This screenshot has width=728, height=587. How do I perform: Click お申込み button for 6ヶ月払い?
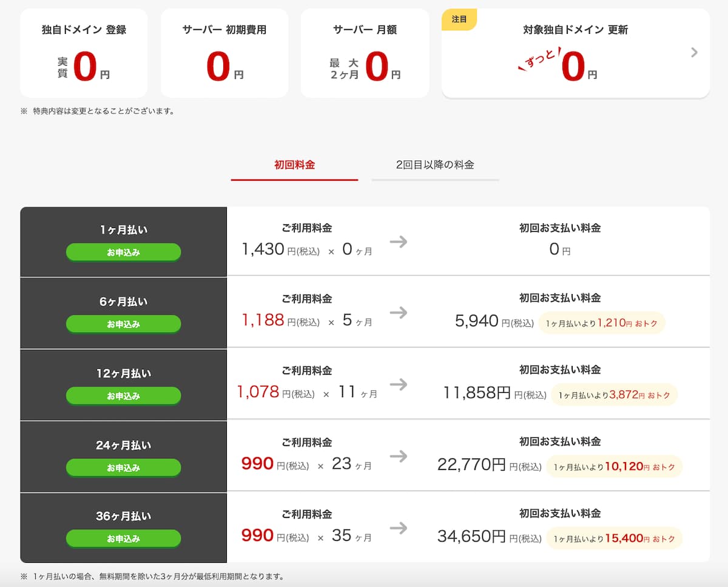pos(123,324)
